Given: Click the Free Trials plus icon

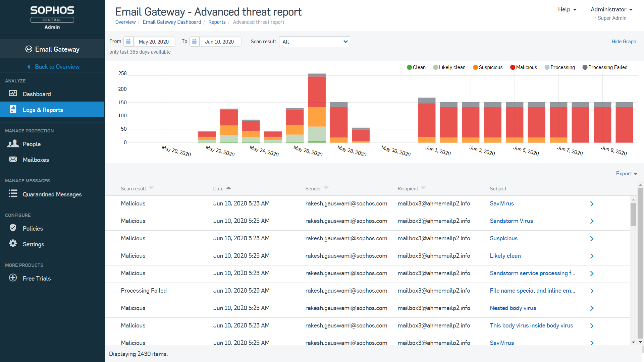Looking at the screenshot, I should coord(13,278).
